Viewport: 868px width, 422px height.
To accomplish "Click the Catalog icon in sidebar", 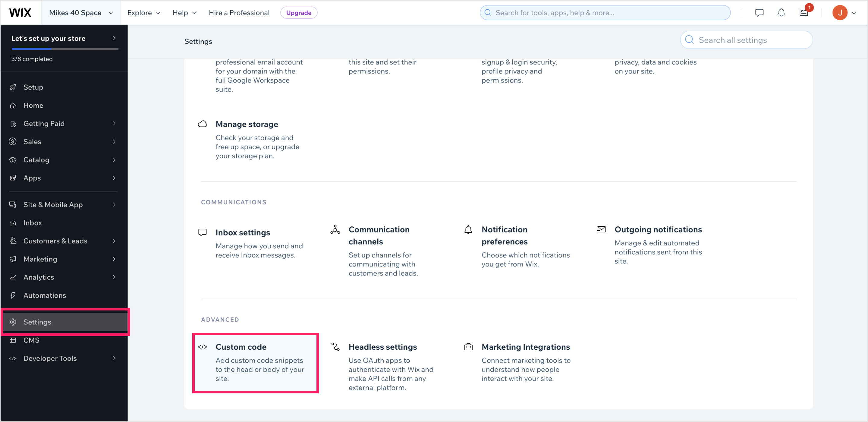I will tap(13, 159).
